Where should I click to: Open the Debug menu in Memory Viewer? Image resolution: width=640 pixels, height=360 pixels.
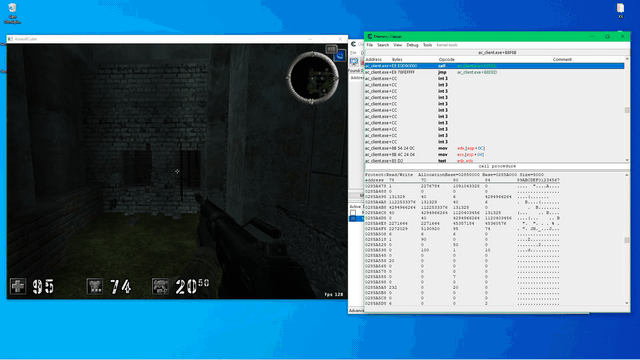(412, 45)
